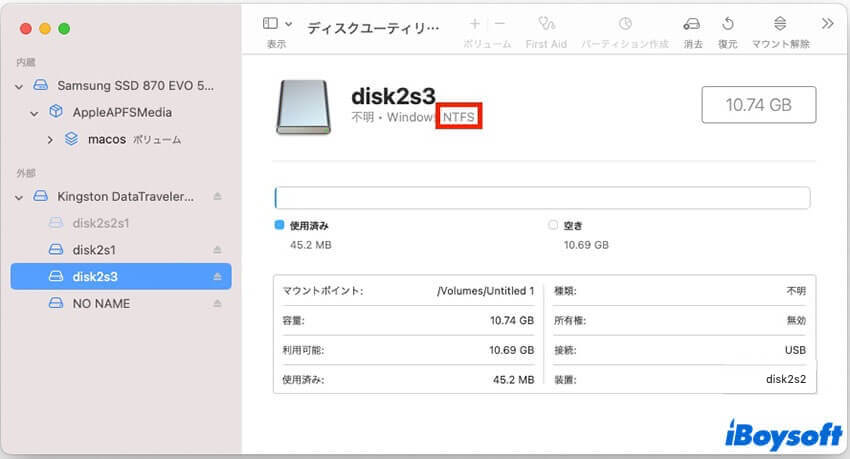Select disk2s3 partition in sidebar
Image resolution: width=850 pixels, height=459 pixels.
tap(121, 276)
